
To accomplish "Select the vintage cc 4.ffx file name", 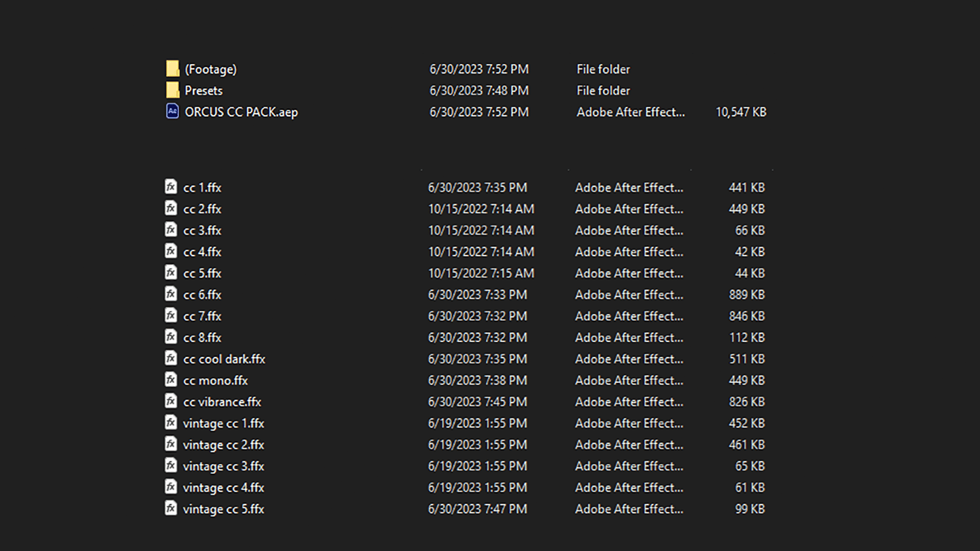I will (223, 488).
